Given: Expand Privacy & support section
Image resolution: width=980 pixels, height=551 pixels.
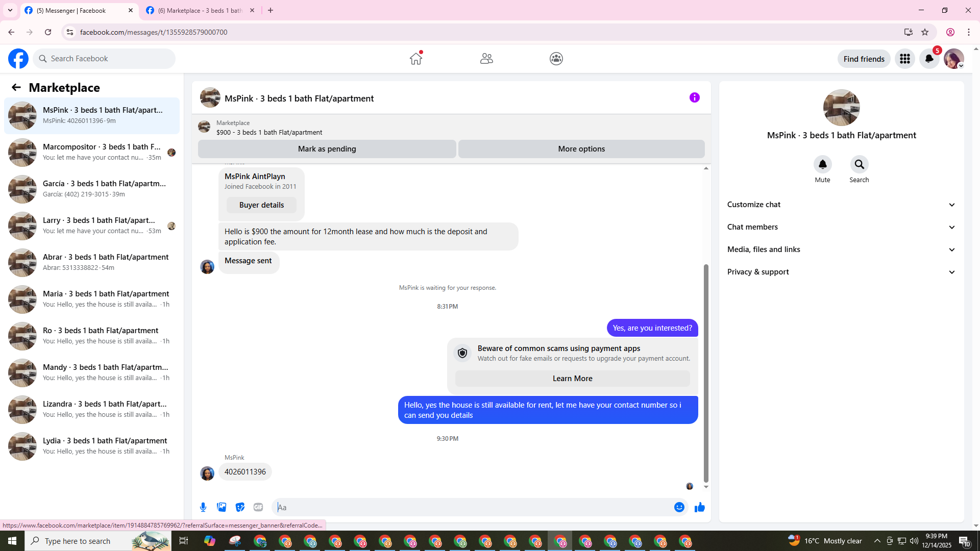Looking at the screenshot, I should coord(841,272).
